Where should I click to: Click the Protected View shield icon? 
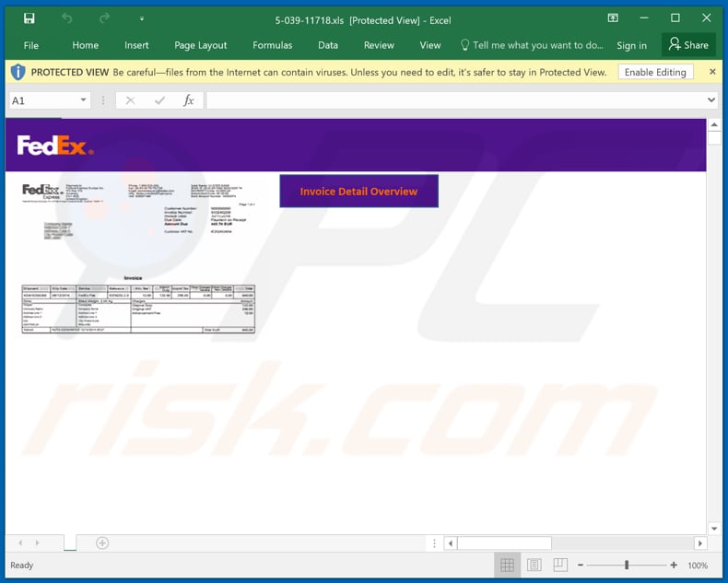[18, 72]
